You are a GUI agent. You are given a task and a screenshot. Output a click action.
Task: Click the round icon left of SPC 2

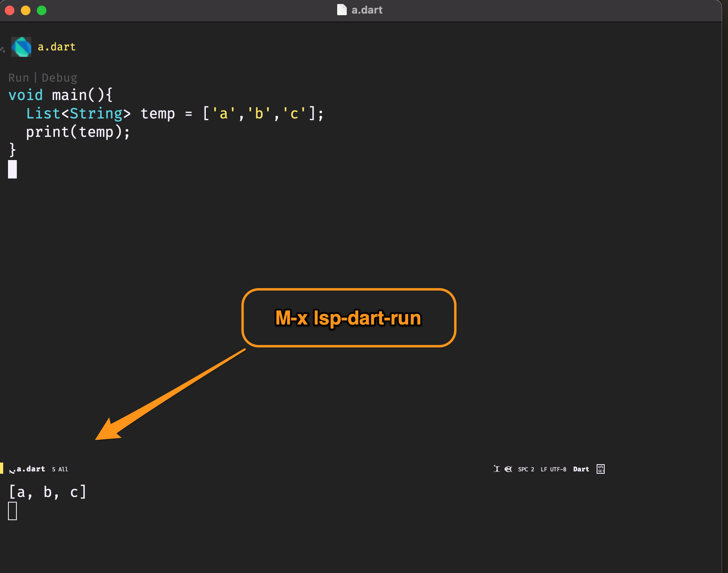(508, 469)
